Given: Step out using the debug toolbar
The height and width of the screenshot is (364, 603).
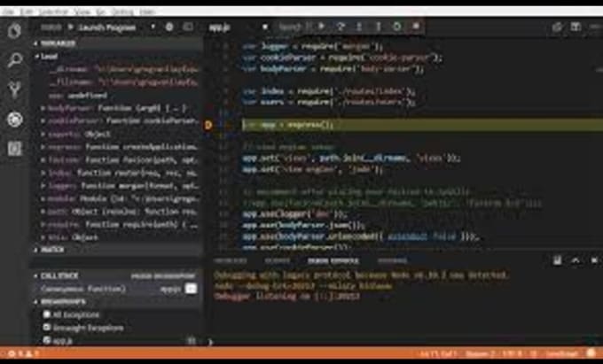Looking at the screenshot, I should click(378, 27).
